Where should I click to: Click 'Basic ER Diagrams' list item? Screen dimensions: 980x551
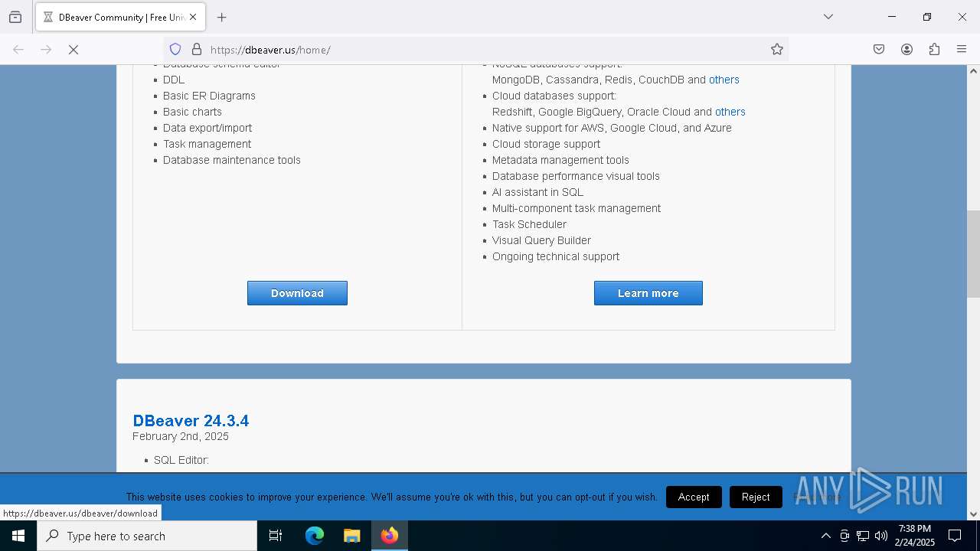[x=209, y=96]
